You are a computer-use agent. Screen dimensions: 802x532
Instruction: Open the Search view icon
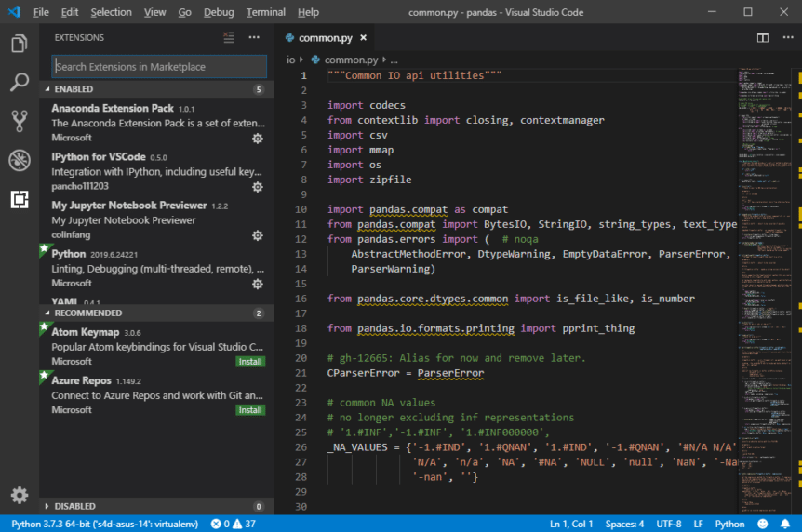coord(19,83)
